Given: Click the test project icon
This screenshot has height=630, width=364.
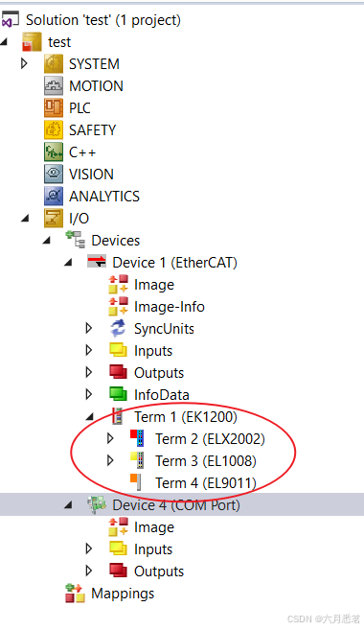Looking at the screenshot, I should (x=32, y=42).
